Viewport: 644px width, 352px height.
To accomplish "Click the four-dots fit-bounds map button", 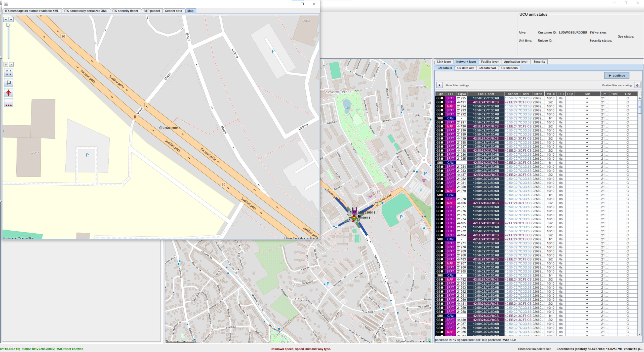I will pyautogui.click(x=9, y=73).
